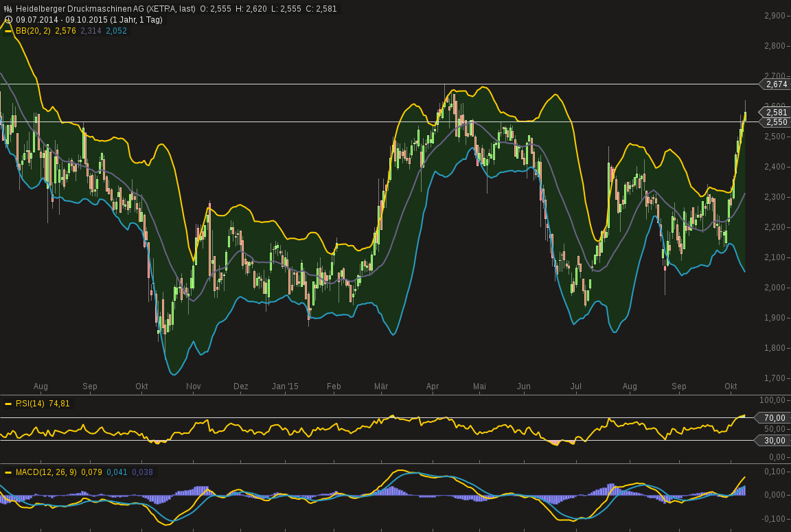
Task: Click the candlestick chart-type icon beside the title
Action: click(9, 9)
